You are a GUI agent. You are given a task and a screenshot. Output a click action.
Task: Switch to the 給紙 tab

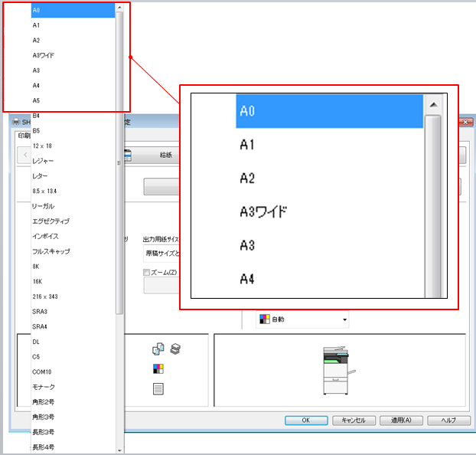(x=166, y=155)
